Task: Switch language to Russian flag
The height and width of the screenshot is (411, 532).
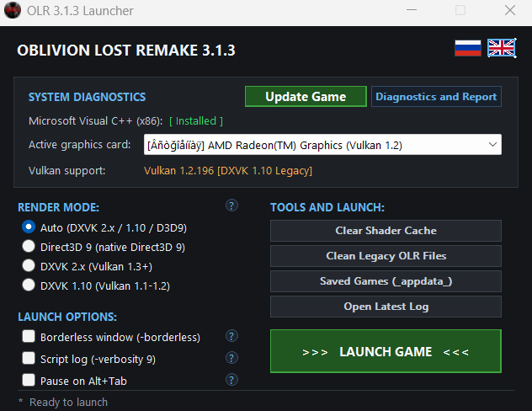Action: click(x=467, y=48)
